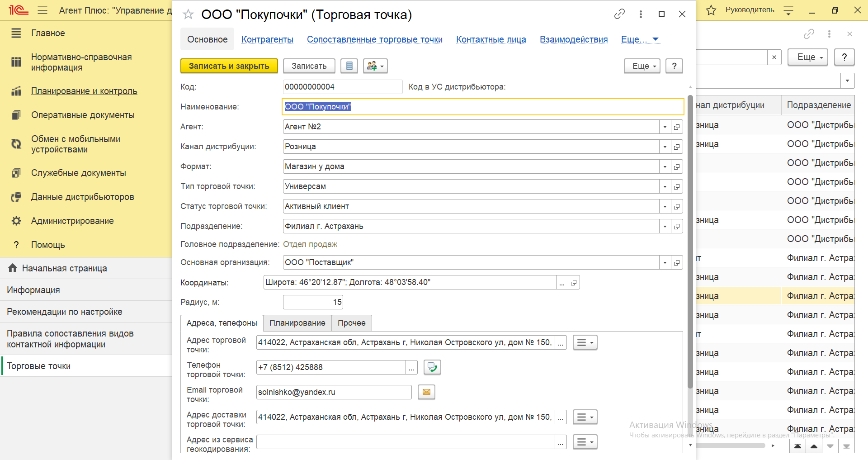Edit phone number with ellipsis button
The height and width of the screenshot is (460, 868).
[411, 367]
